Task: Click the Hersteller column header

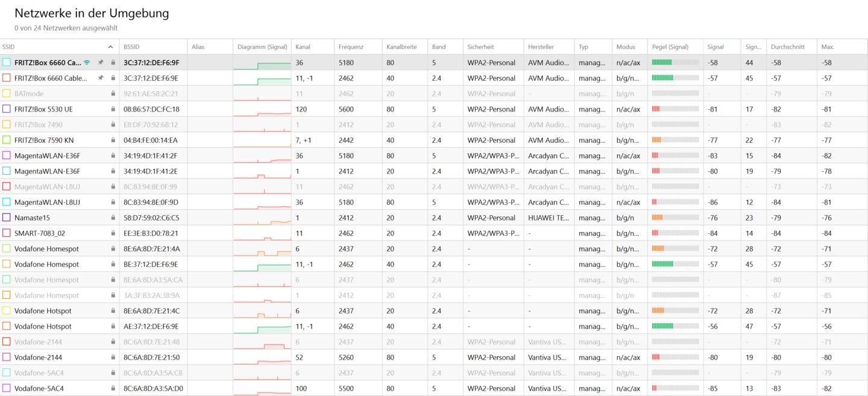Action: [541, 47]
